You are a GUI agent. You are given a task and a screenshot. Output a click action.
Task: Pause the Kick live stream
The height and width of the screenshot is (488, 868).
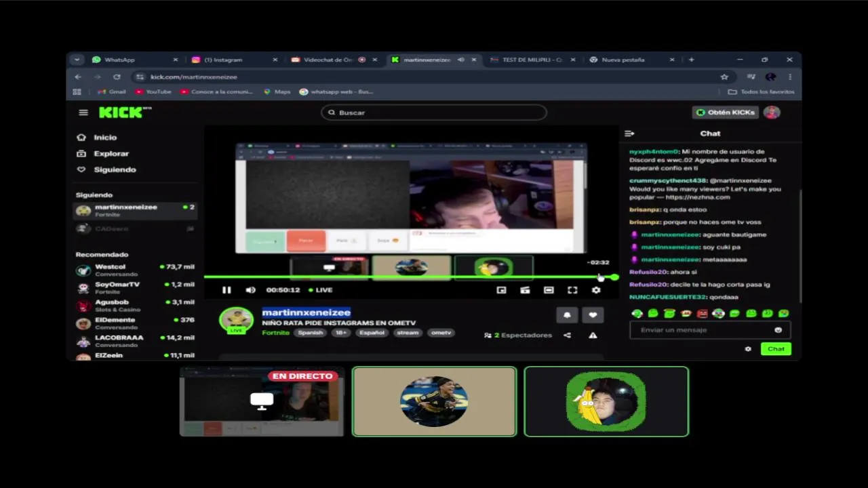[x=226, y=290]
